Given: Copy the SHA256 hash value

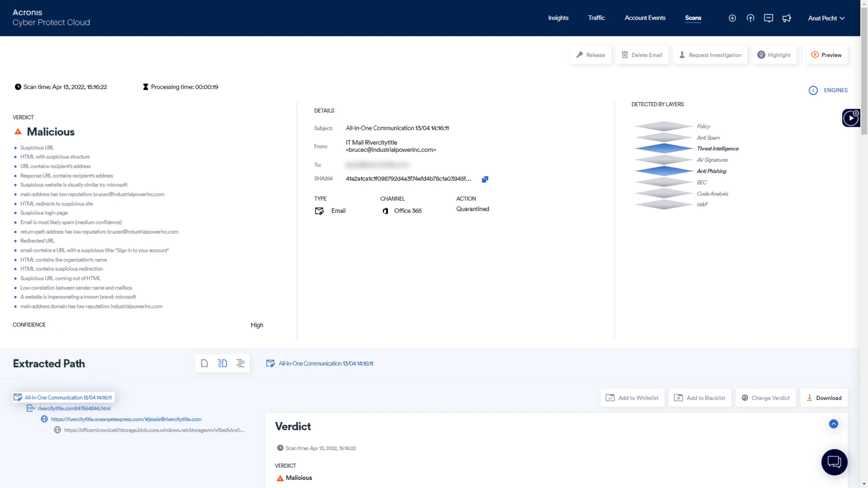Looking at the screenshot, I should tap(485, 179).
